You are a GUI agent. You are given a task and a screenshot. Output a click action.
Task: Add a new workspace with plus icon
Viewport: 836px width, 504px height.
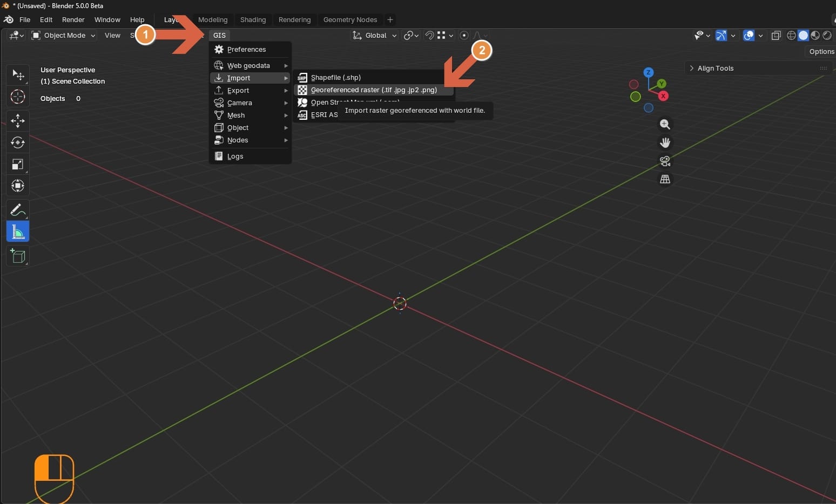click(390, 20)
